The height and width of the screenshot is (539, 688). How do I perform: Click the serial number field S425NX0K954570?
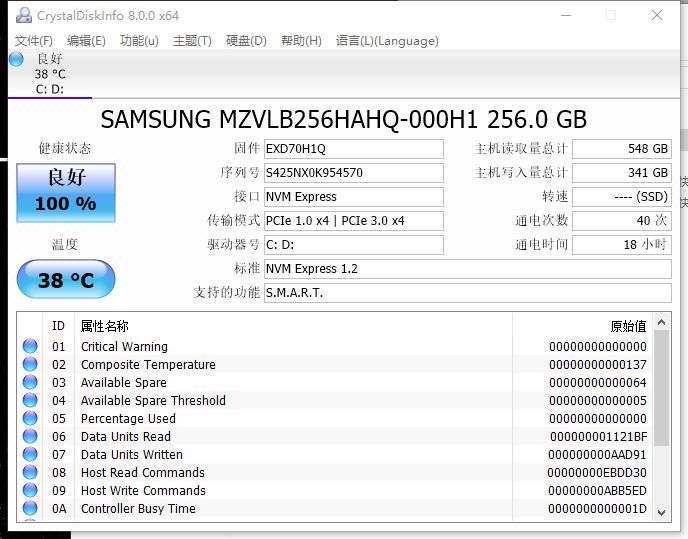coord(353,173)
